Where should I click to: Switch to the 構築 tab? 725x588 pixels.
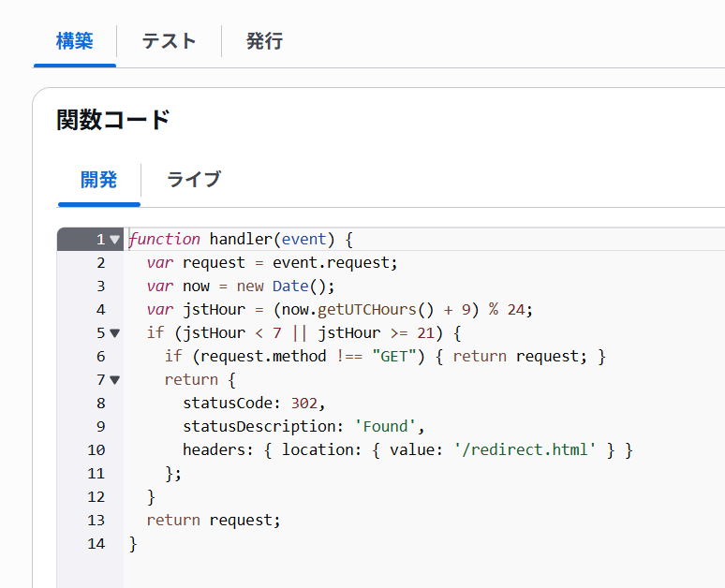tap(74, 41)
